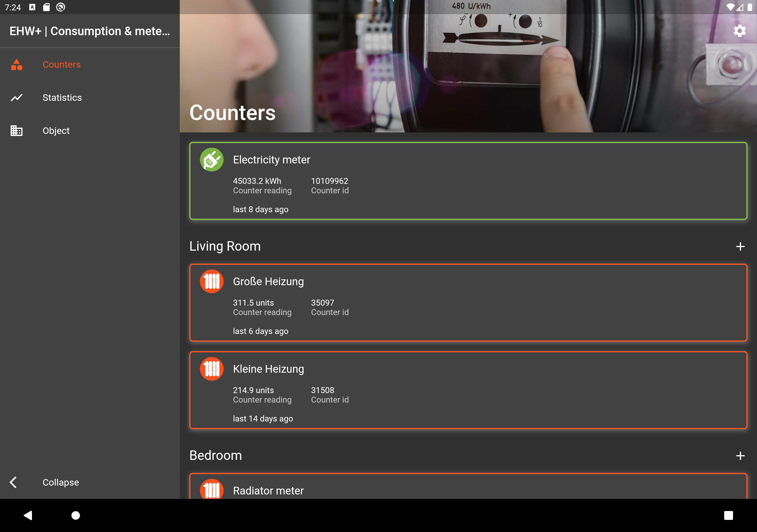This screenshot has width=757, height=532.
Task: Open the Electricity meter card
Action: coord(468,181)
